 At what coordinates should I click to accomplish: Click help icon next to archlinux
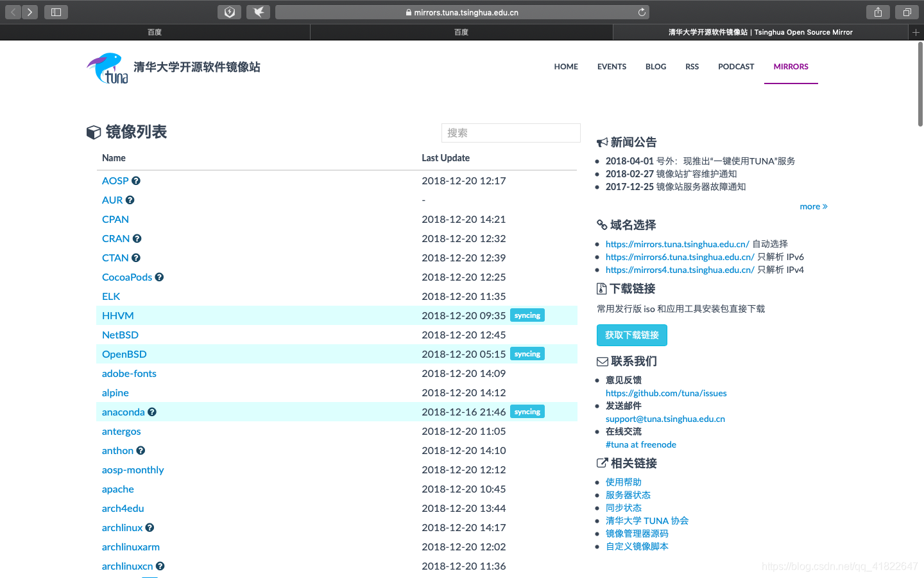150,528
